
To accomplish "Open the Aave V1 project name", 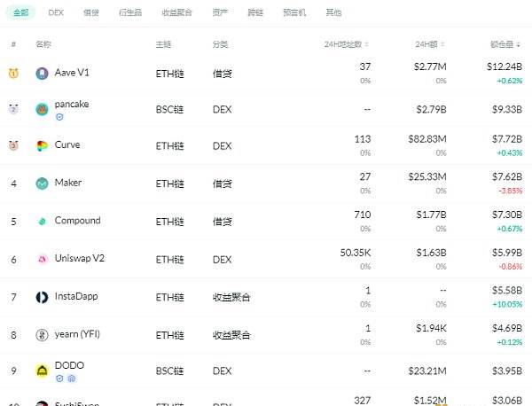I will [72, 73].
